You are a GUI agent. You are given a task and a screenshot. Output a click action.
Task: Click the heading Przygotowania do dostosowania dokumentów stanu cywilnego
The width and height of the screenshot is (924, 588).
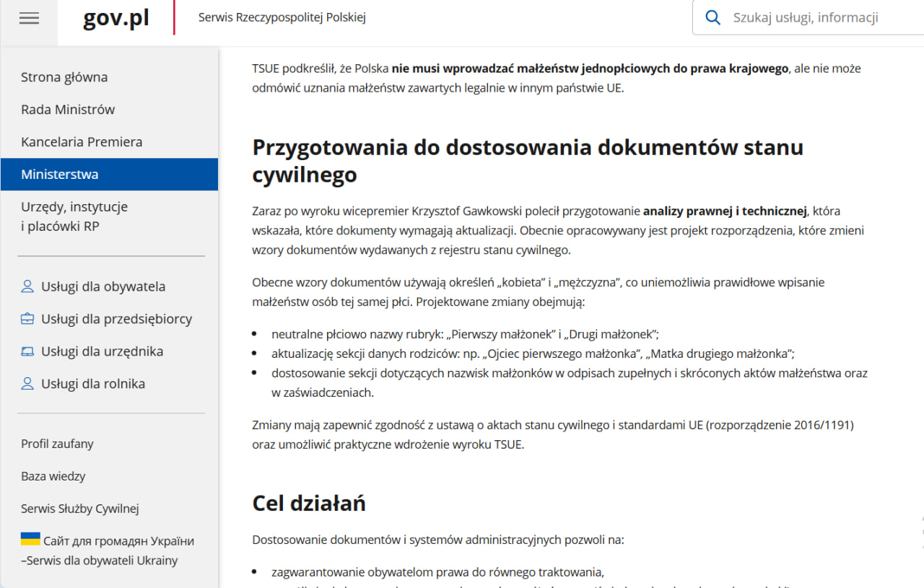[528, 160]
